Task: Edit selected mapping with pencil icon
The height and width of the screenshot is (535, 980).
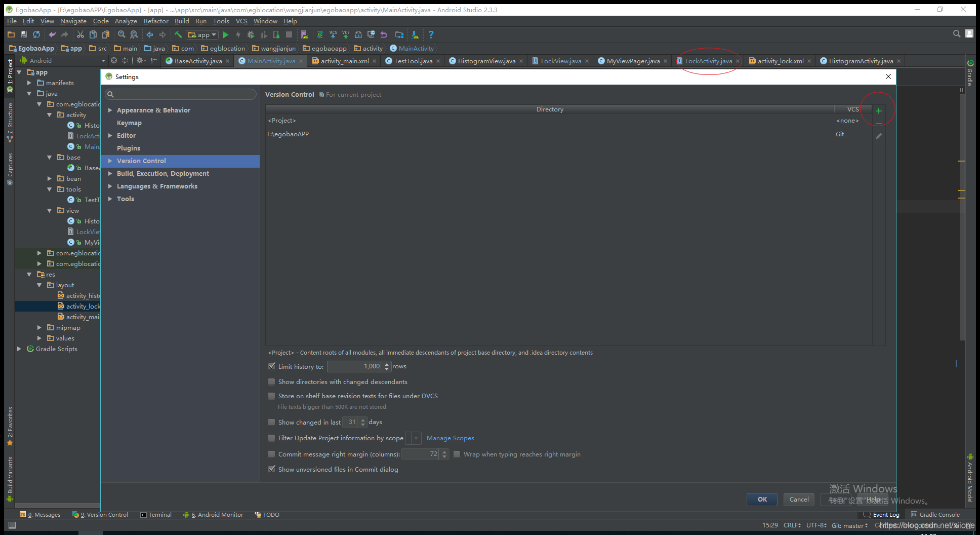Action: pos(879,136)
